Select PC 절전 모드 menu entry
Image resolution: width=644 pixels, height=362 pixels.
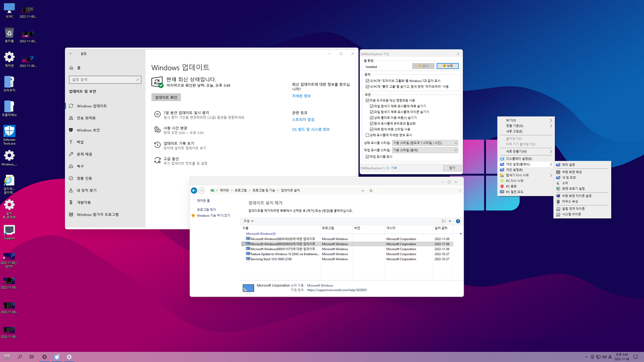point(526,192)
